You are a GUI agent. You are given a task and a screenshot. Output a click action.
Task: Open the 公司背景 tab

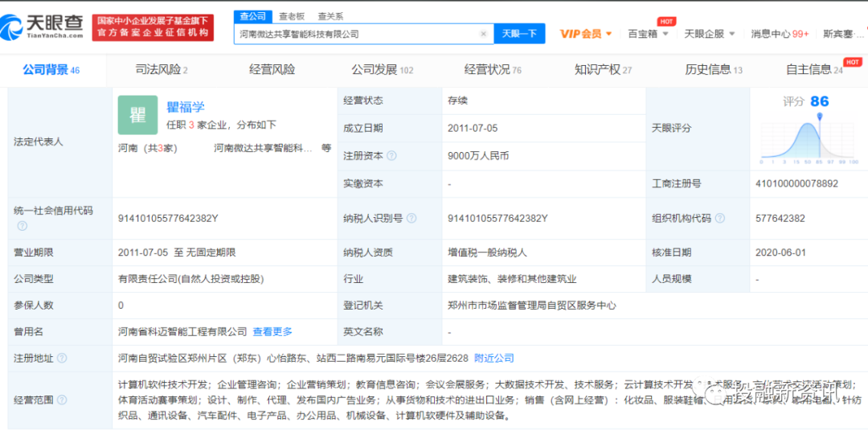pos(51,70)
